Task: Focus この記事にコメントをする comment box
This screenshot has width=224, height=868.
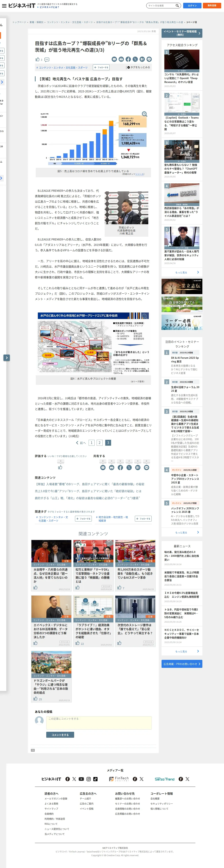Action: point(99,723)
